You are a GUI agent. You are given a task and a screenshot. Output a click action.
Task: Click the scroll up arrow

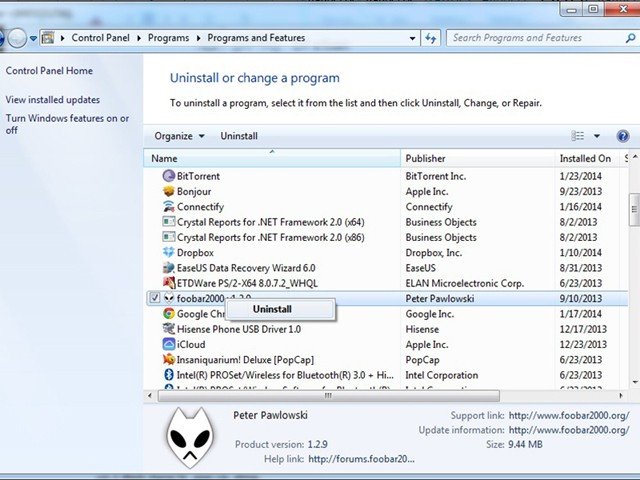click(635, 157)
